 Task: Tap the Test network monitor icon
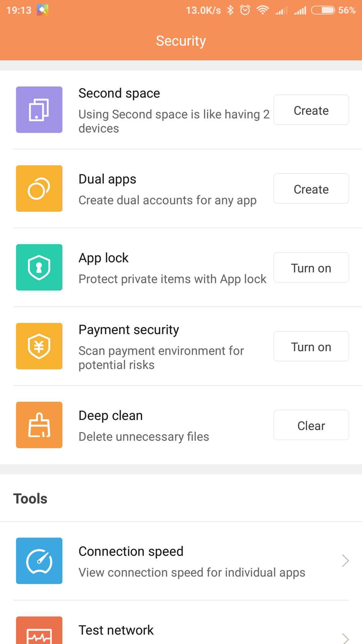(x=39, y=631)
